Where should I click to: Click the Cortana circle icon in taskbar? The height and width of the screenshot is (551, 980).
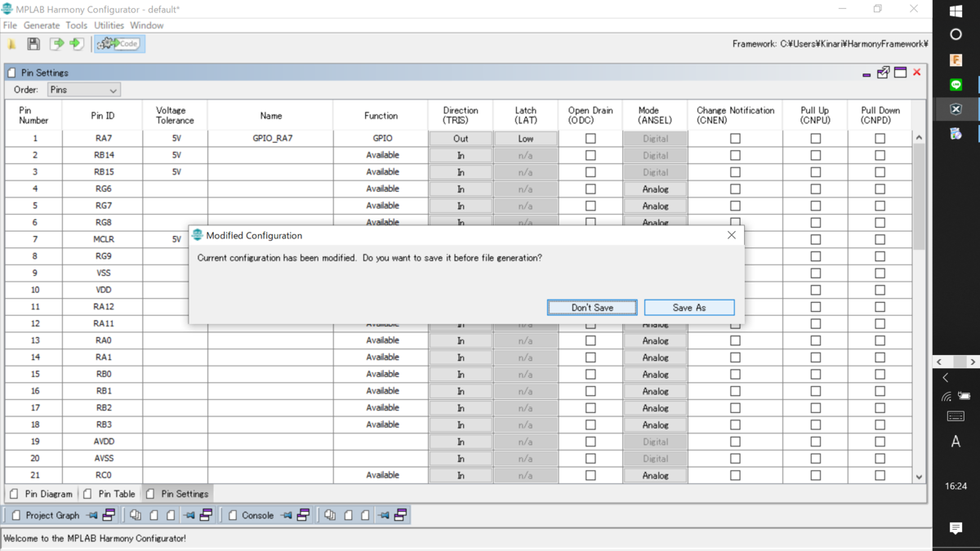pyautogui.click(x=956, y=35)
